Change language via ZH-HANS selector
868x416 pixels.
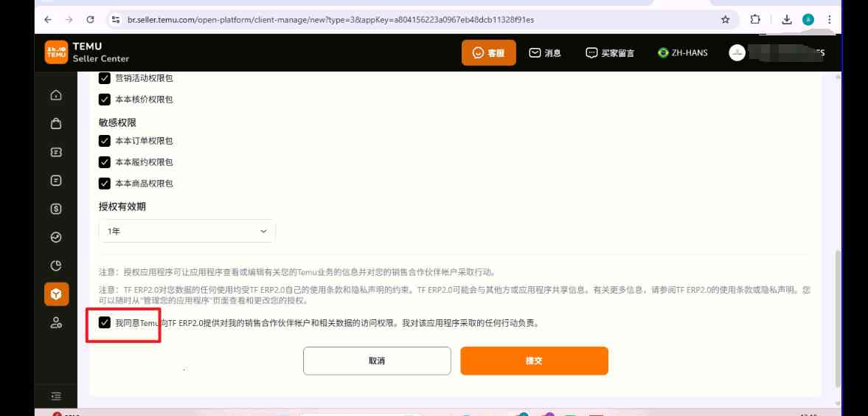683,53
